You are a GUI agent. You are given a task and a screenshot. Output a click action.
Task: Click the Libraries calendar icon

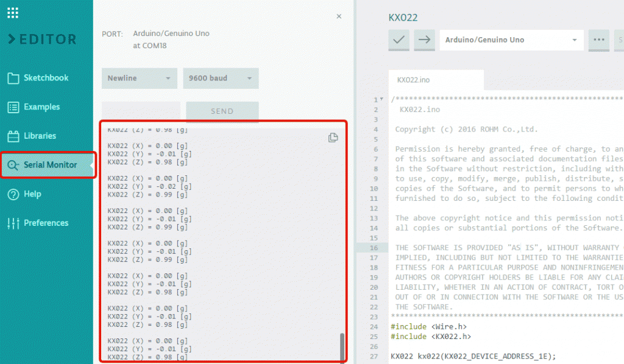13,136
